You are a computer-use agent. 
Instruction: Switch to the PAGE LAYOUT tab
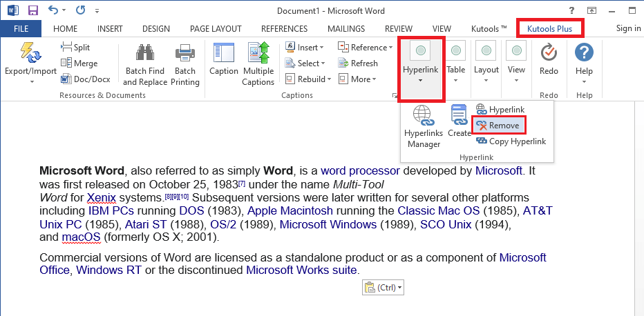216,28
